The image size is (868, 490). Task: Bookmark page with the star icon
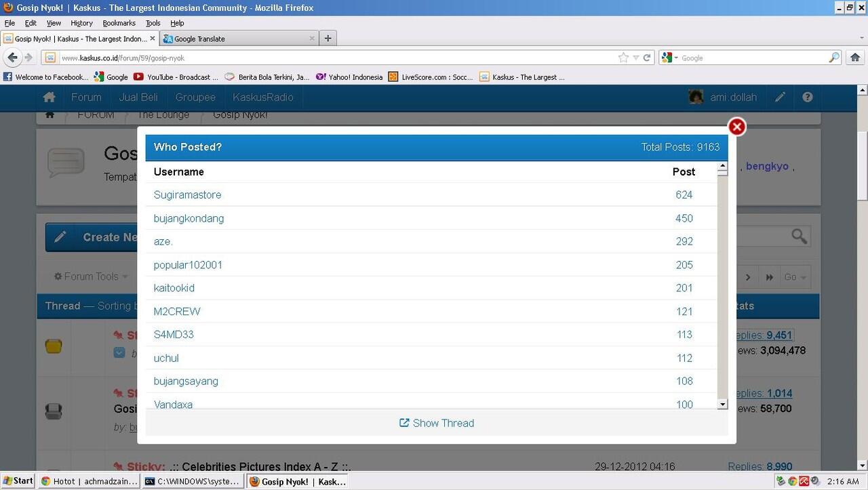(x=623, y=58)
